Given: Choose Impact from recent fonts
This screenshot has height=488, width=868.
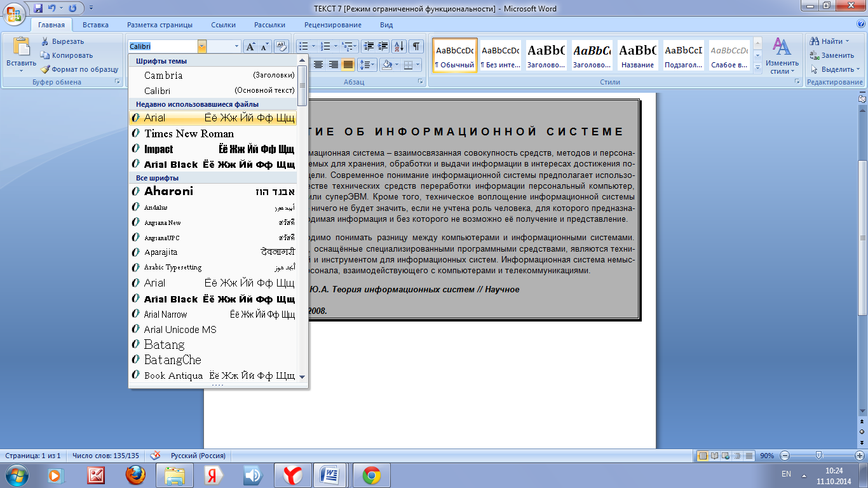Looking at the screenshot, I should 213,149.
